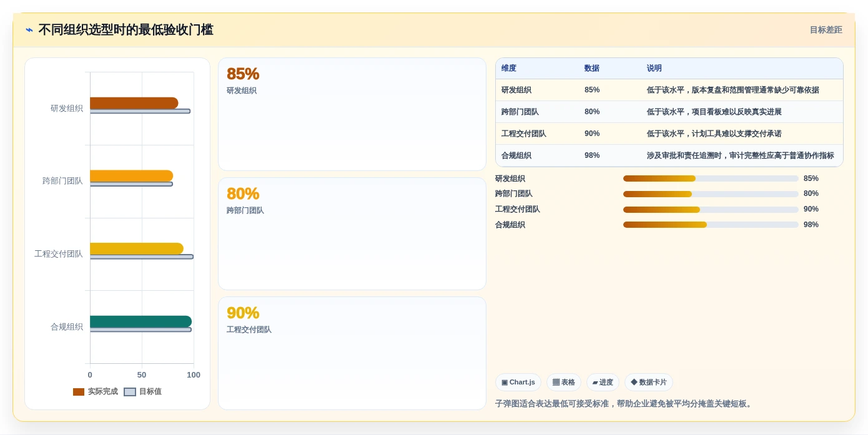Open the 80% 跨部门团队 data card
This screenshot has width=868, height=435.
coord(352,234)
